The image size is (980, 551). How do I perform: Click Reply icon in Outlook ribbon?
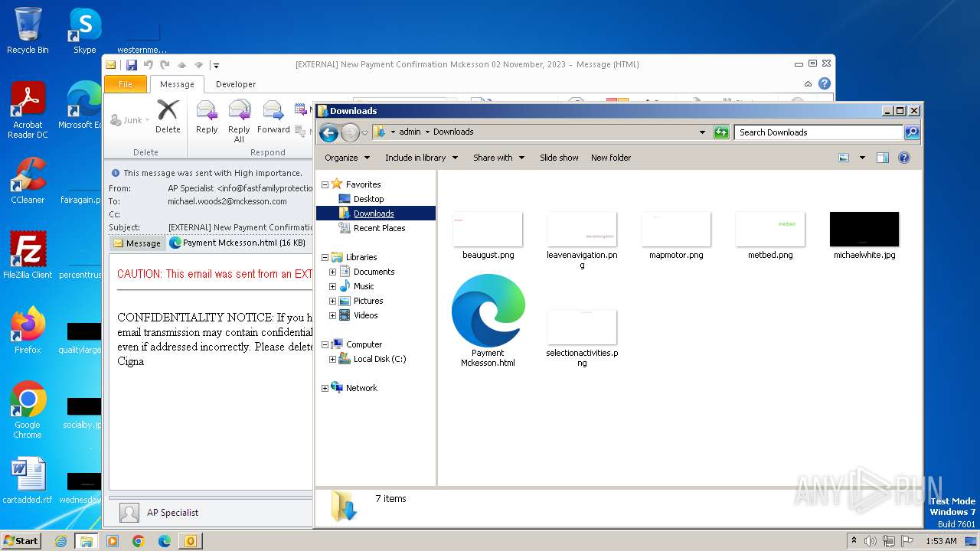click(x=207, y=116)
